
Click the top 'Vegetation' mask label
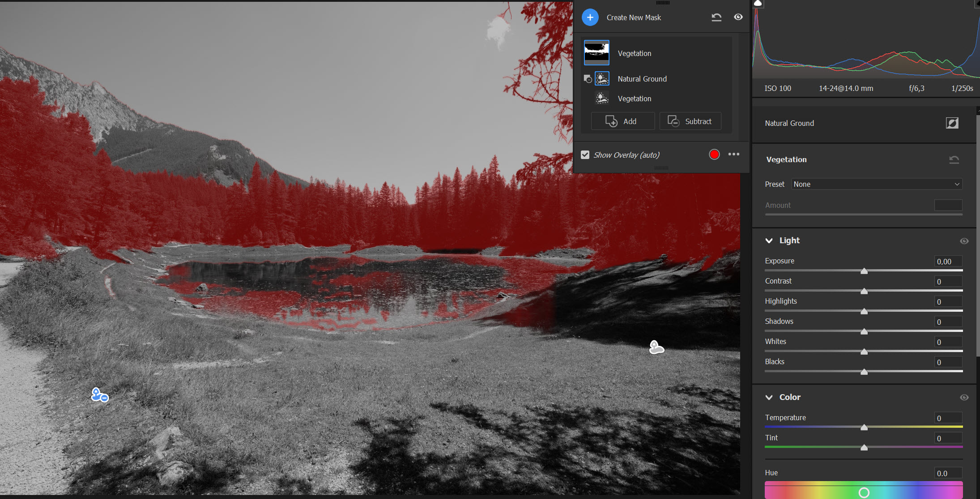[635, 53]
